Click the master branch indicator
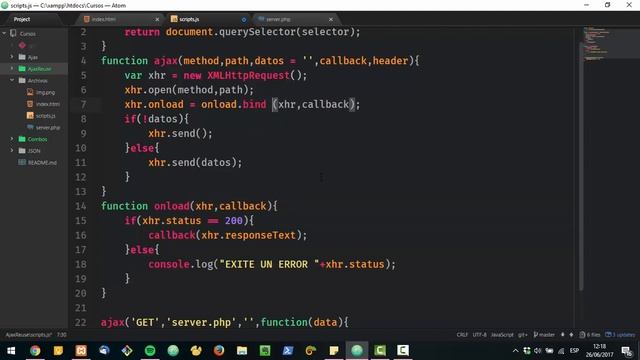The width and height of the screenshot is (640, 360). tap(544, 335)
